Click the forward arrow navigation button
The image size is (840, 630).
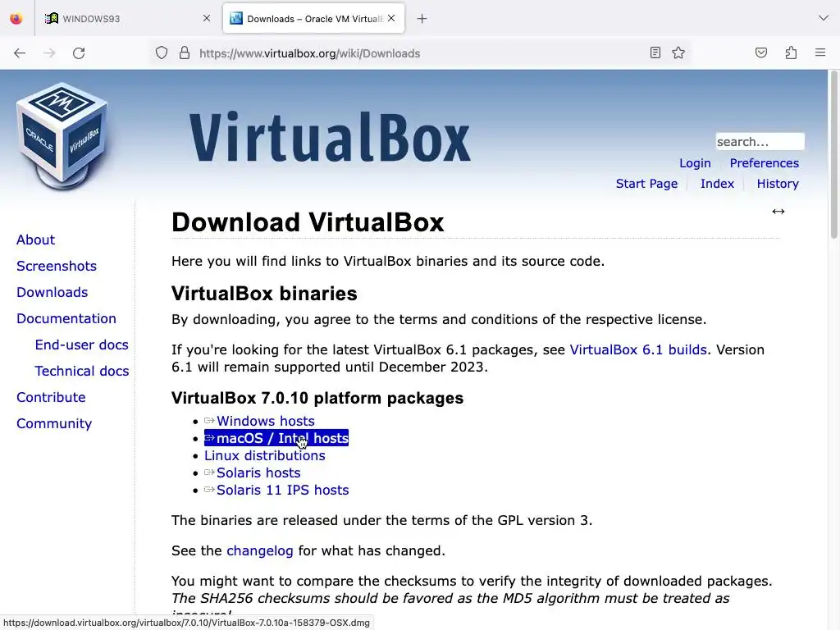point(49,53)
